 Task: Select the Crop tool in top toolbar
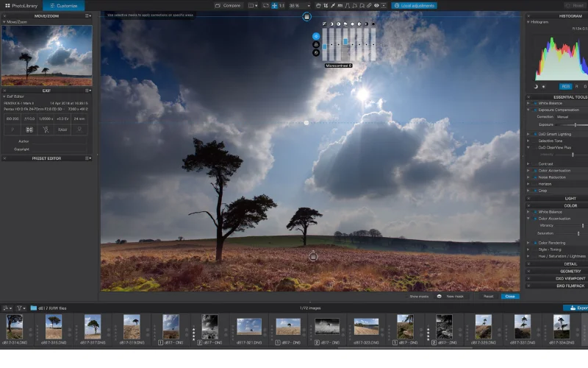click(x=326, y=6)
